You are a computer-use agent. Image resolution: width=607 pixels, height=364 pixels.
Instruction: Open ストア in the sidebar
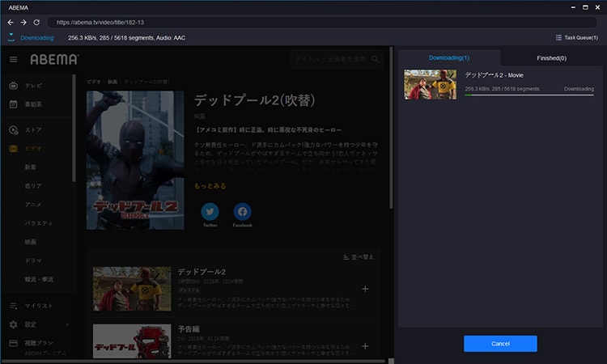coord(33,130)
